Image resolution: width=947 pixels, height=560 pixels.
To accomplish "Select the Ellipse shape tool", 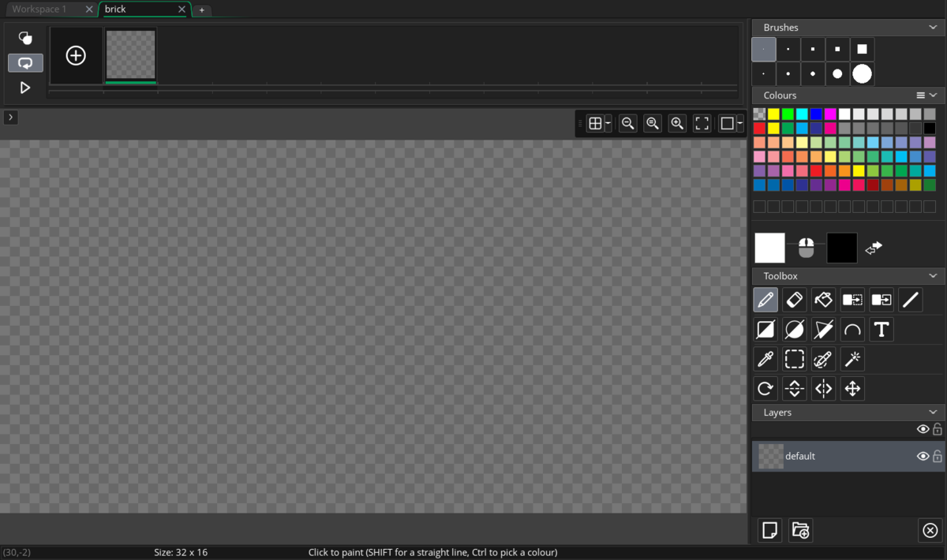I will coord(795,330).
